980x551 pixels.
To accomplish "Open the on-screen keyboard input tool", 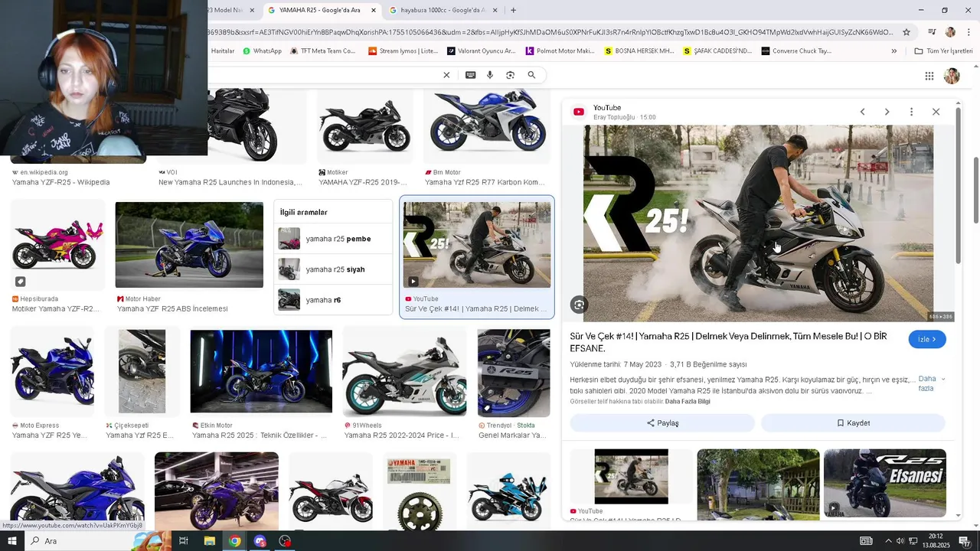I will point(470,75).
